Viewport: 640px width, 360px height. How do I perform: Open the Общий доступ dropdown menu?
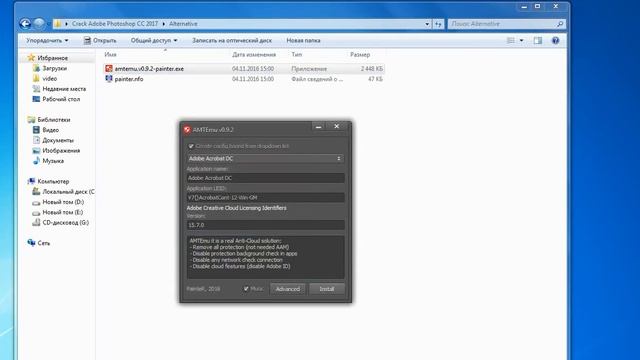pyautogui.click(x=154, y=40)
